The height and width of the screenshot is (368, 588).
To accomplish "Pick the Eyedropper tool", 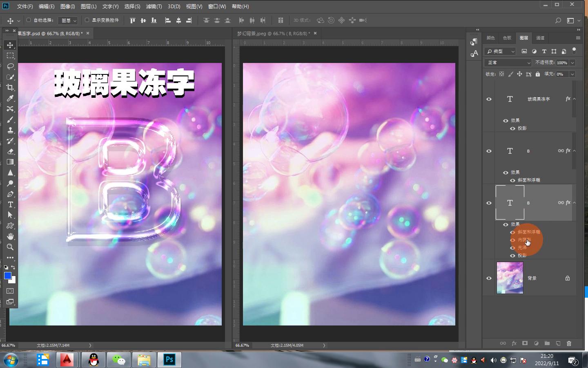I will click(x=10, y=98).
